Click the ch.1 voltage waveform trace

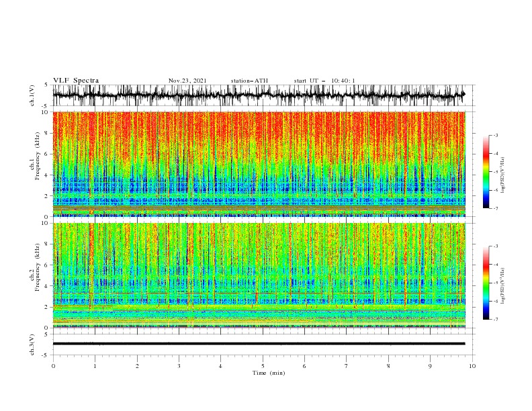(x=259, y=95)
